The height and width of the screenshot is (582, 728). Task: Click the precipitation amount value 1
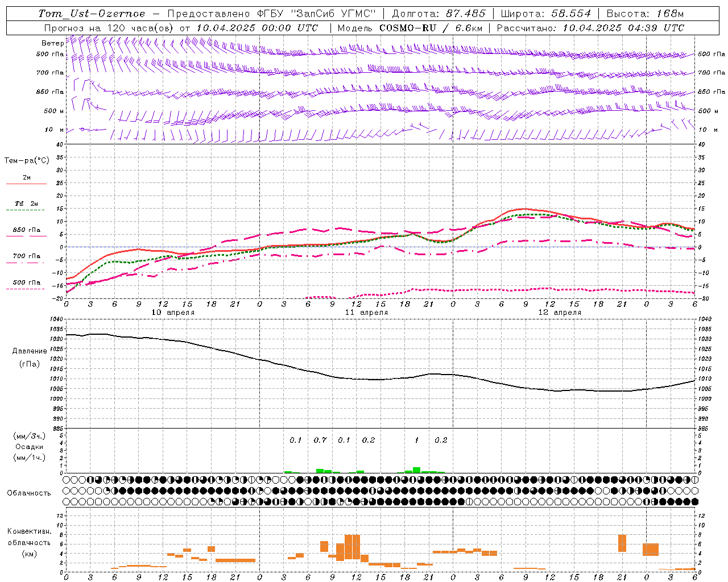(416, 440)
